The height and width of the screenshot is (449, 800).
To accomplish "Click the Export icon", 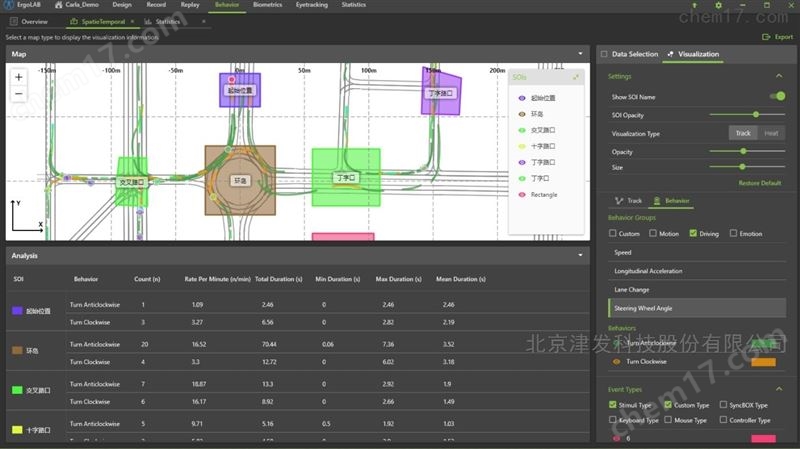I will pos(766,37).
